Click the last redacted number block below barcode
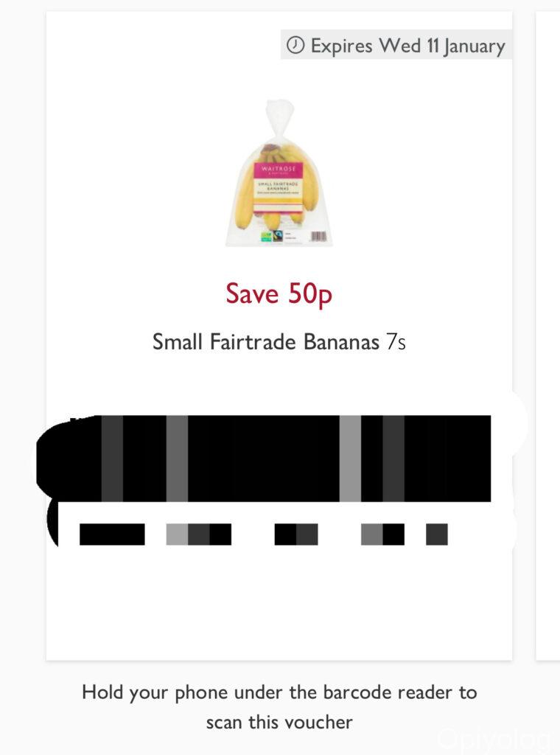Image resolution: width=560 pixels, height=755 pixels. 437,535
